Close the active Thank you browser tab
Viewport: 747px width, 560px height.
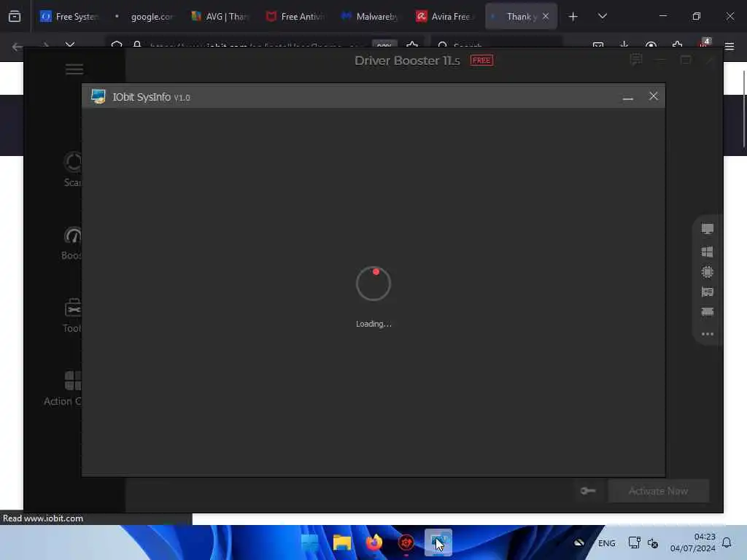pos(546,17)
